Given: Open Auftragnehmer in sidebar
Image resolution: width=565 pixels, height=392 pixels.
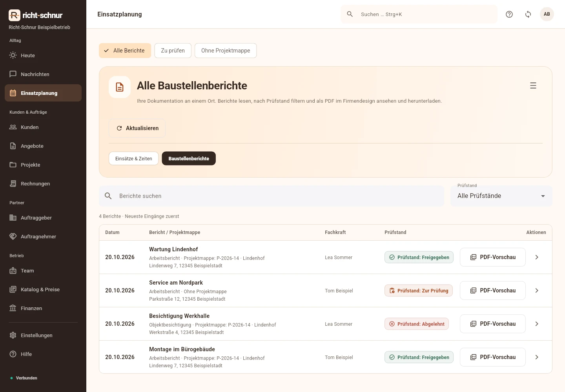Looking at the screenshot, I should pyautogui.click(x=43, y=236).
